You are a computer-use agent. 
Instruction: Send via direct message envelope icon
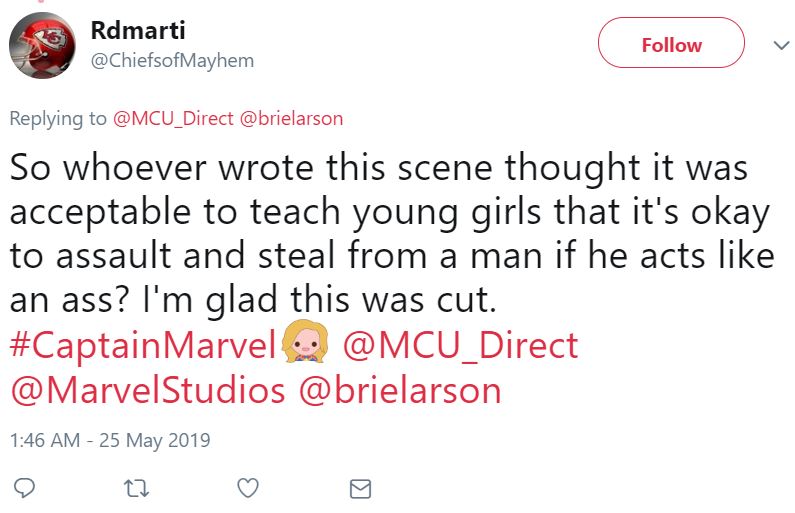coord(359,488)
